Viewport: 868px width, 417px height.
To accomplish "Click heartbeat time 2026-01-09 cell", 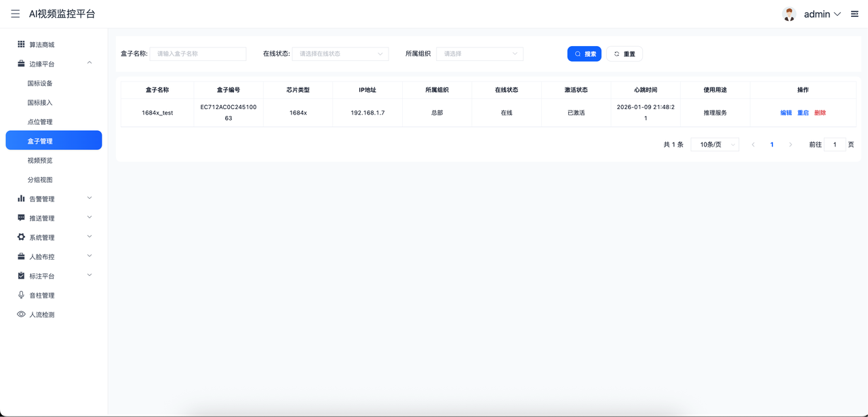I will coord(646,113).
